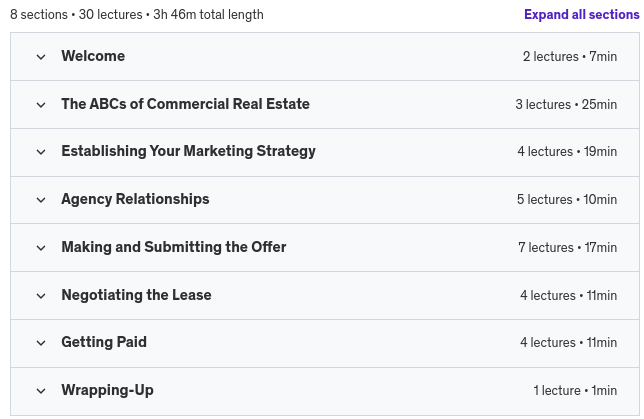
Task: Click the chevron for Establishing Your Marketing Strategy
Action: (x=41, y=152)
